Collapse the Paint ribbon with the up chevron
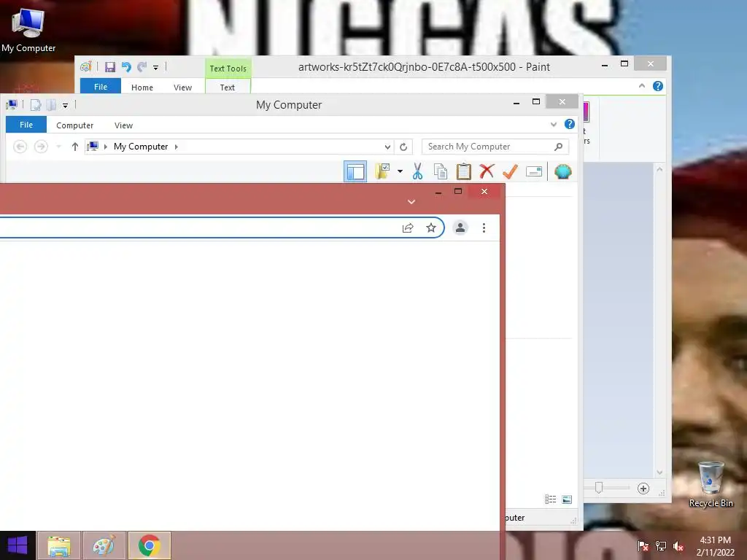747x560 pixels. 642,86
